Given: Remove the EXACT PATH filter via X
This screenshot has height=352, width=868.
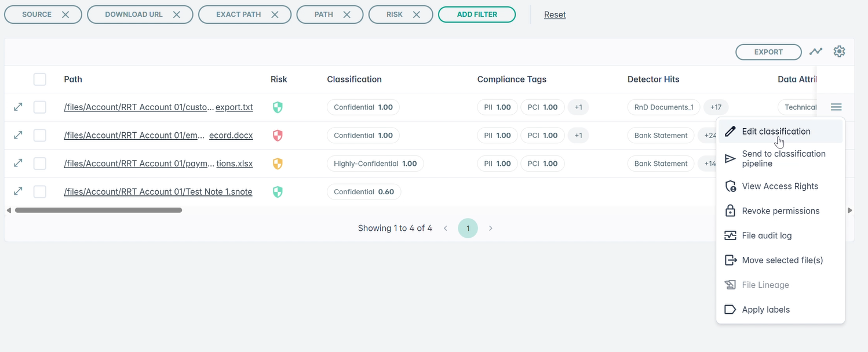Looking at the screenshot, I should click(275, 14).
